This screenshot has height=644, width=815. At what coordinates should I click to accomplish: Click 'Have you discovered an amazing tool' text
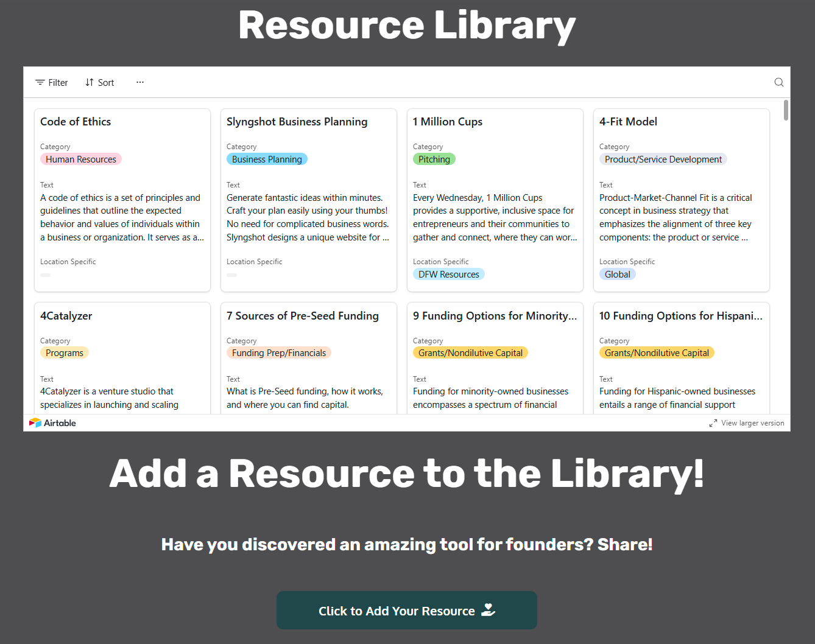click(x=407, y=544)
